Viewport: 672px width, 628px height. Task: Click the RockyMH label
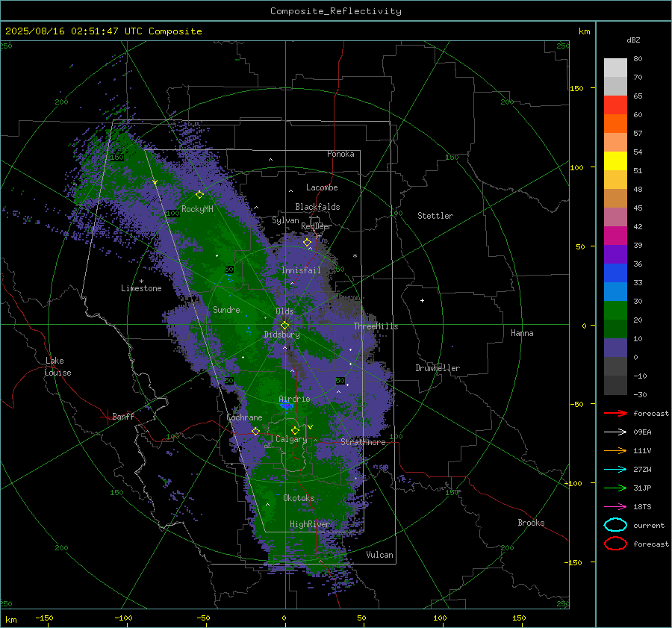click(x=197, y=209)
